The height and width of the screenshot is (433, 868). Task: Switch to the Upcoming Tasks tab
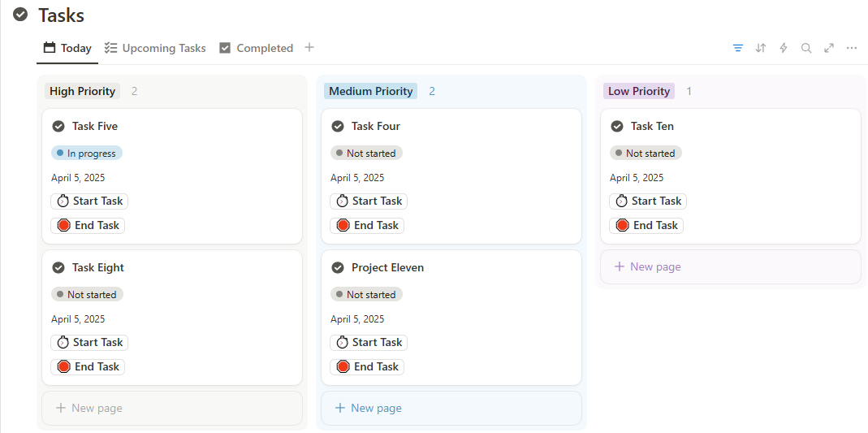pyautogui.click(x=155, y=48)
